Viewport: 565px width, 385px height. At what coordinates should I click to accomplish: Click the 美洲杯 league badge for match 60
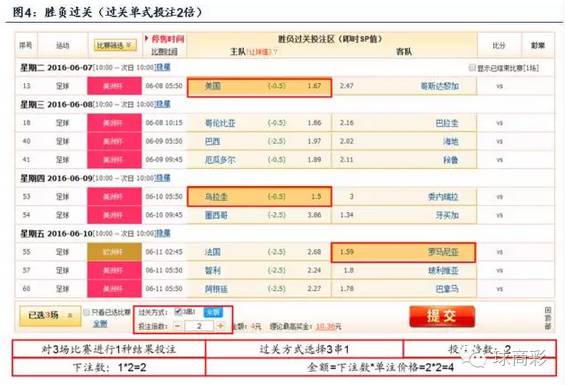coord(114,289)
